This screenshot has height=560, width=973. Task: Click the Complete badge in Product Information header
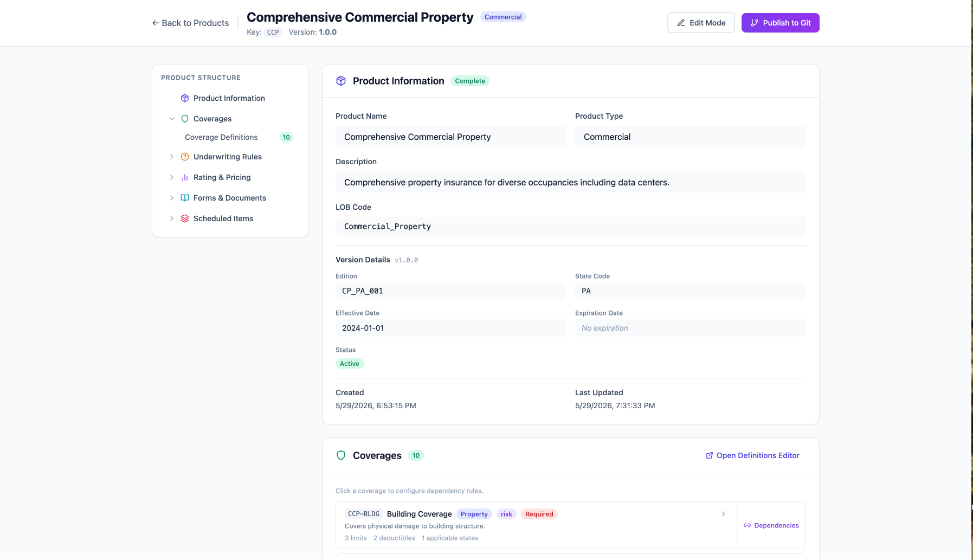(x=470, y=81)
